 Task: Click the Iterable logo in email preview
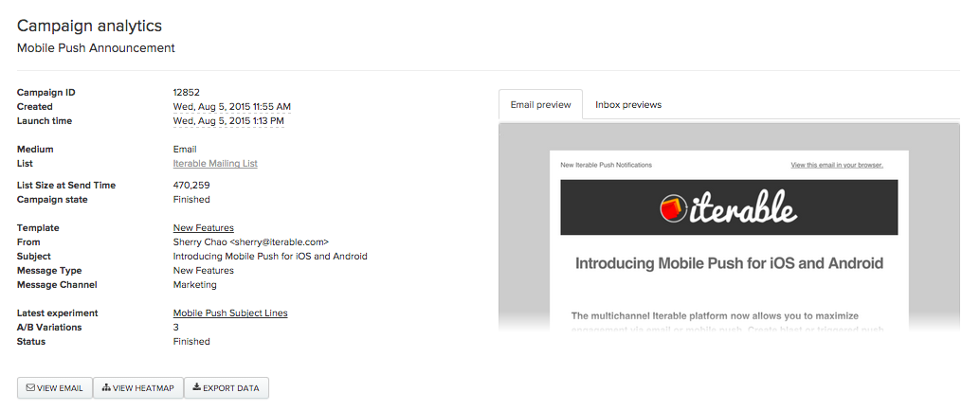[x=728, y=208]
